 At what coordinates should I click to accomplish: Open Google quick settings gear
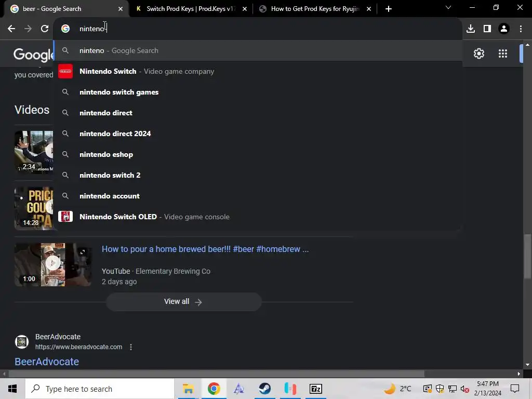[x=478, y=54]
